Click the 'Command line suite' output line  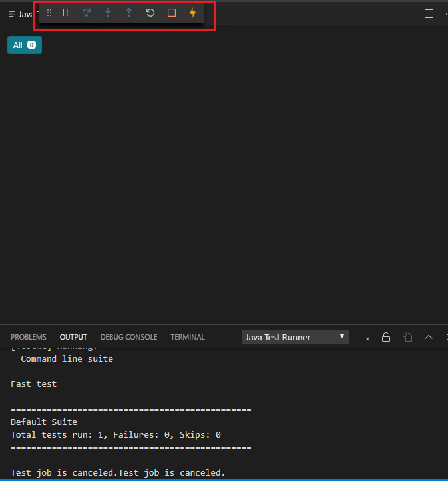67,359
